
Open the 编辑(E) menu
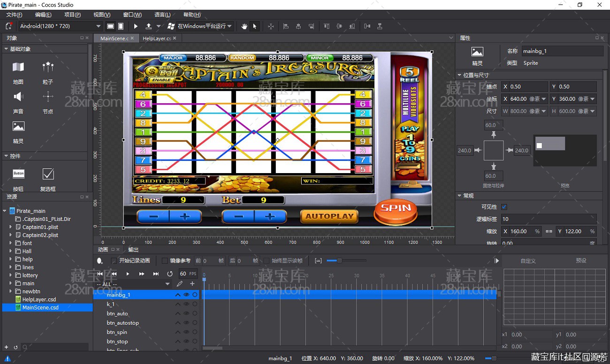click(x=43, y=15)
